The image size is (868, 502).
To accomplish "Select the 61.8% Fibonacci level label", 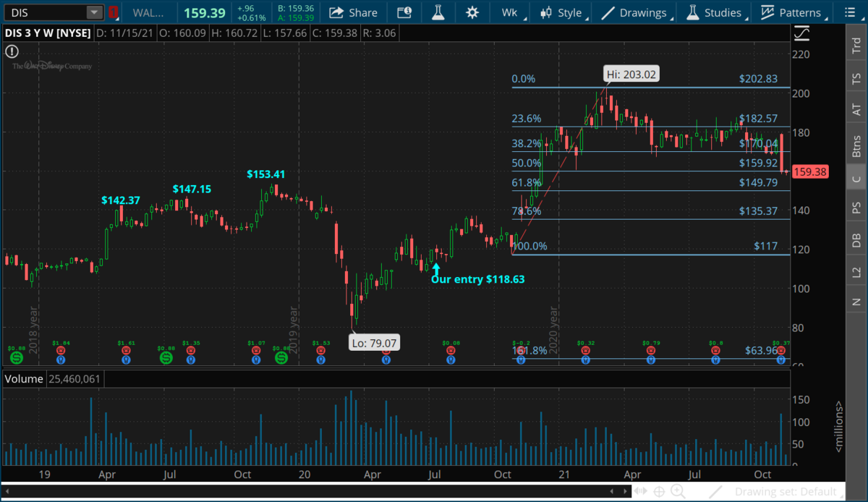I will pos(526,183).
